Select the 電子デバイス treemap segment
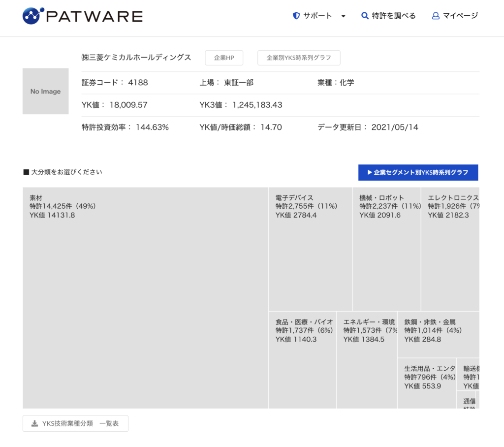The height and width of the screenshot is (447, 504). tap(311, 249)
